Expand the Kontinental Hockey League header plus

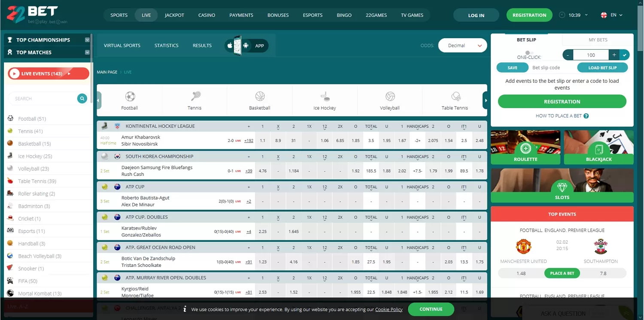[249, 127]
